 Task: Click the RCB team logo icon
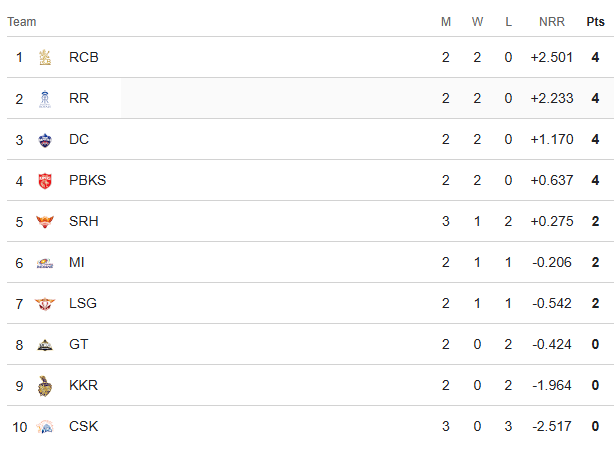44,58
